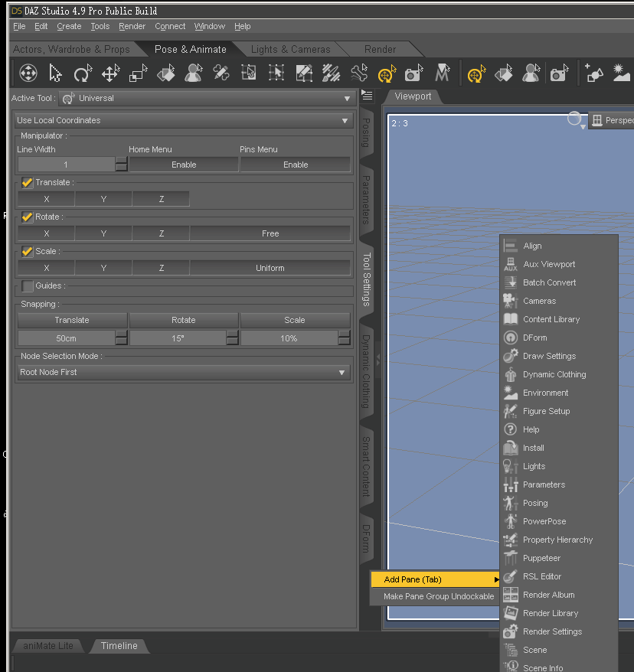Add the PowerPose pane
The height and width of the screenshot is (672, 634).
[544, 521]
